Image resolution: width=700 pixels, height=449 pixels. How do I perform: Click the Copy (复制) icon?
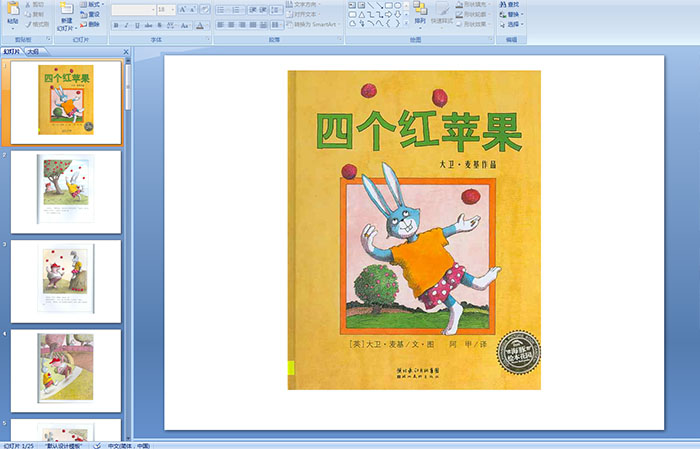click(28, 14)
